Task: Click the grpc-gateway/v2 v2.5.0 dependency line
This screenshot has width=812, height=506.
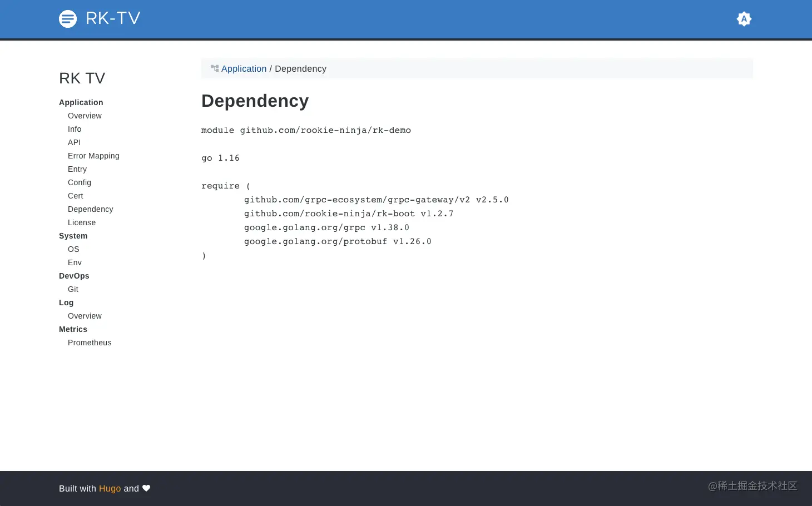Action: click(x=376, y=200)
